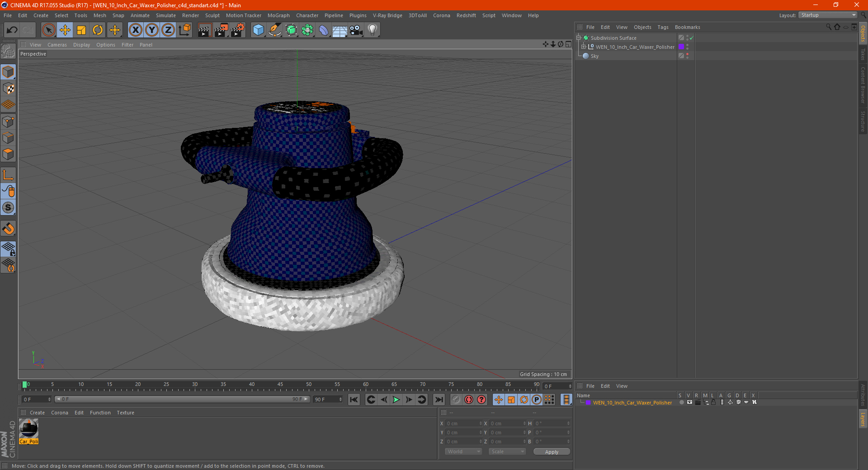Render to Picture Viewer
Screen dimensions: 868x470
point(221,30)
